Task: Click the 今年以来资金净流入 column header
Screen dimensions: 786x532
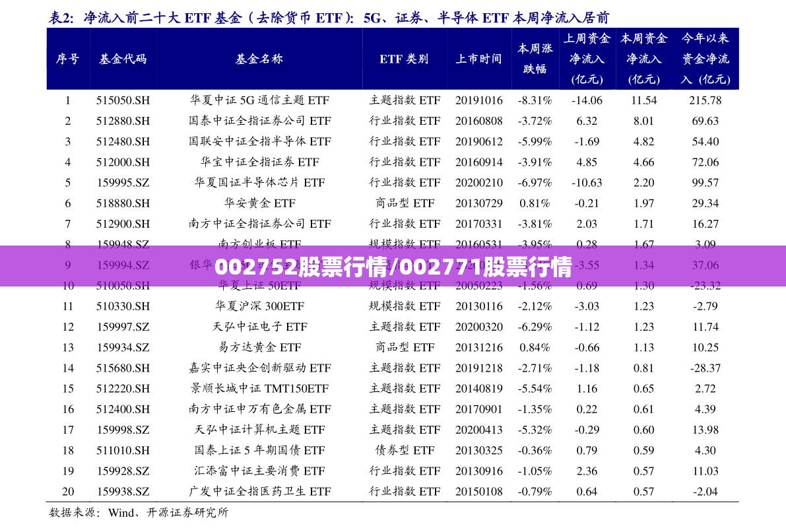Action: 705,59
